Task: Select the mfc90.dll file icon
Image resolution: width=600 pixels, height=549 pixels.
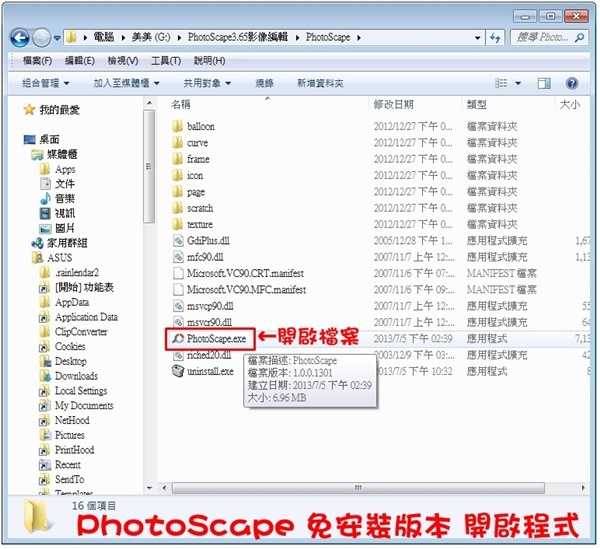Action: [x=178, y=257]
